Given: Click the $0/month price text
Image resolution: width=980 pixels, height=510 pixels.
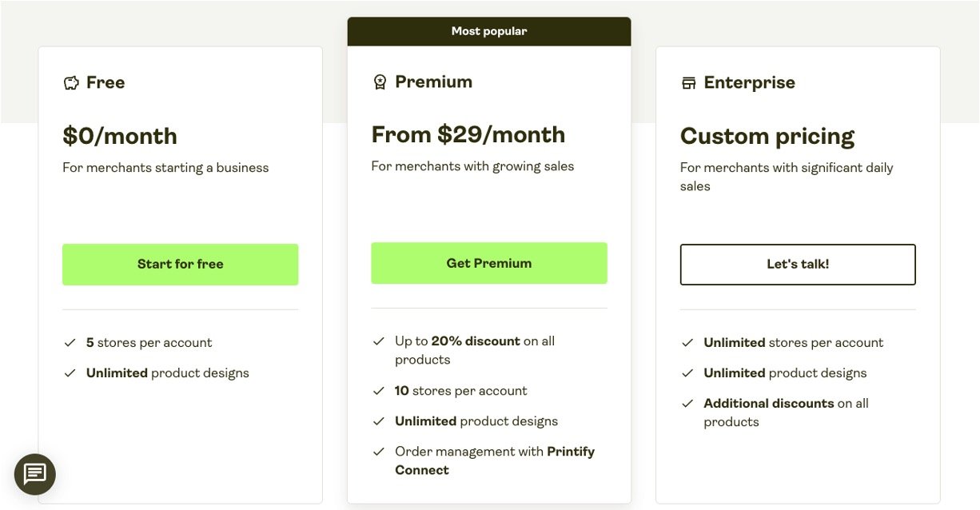Looking at the screenshot, I should [120, 136].
